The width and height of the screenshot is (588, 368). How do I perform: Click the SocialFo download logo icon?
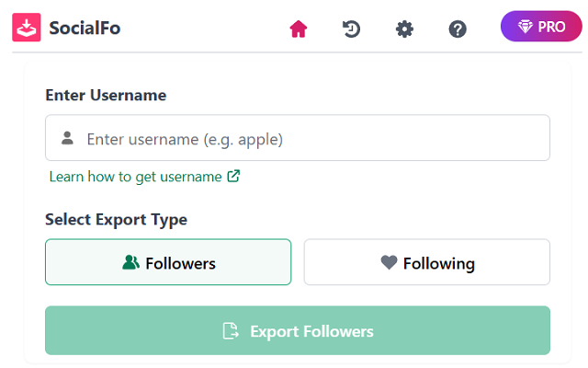tap(27, 27)
